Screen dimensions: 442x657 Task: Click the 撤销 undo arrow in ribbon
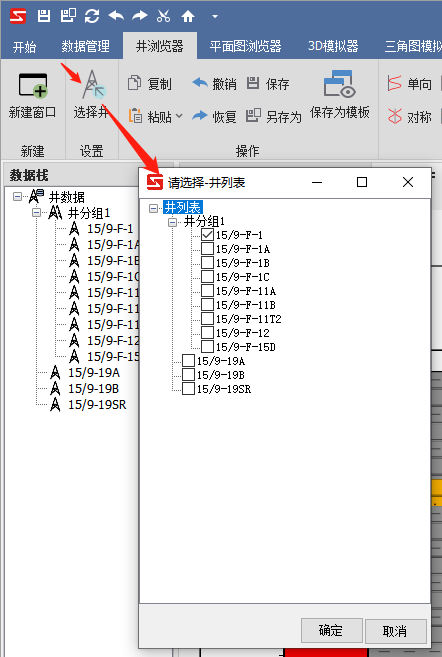pyautogui.click(x=200, y=82)
